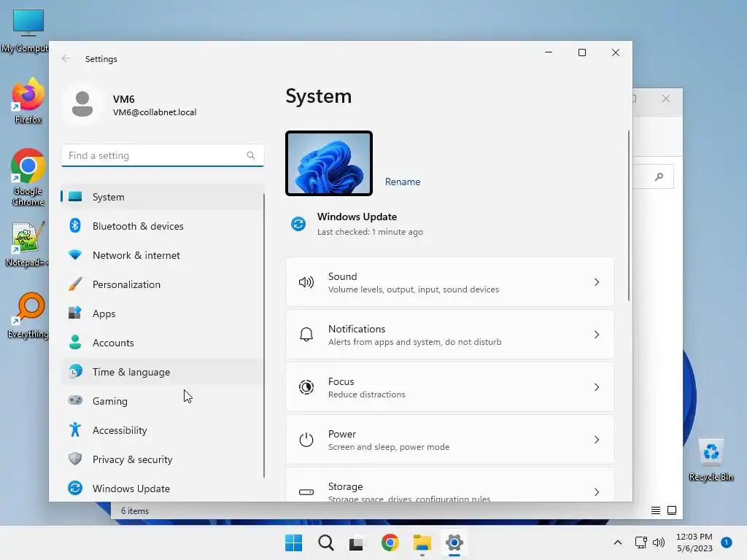Switch background window to details view
The image size is (747, 560).
coord(656,510)
